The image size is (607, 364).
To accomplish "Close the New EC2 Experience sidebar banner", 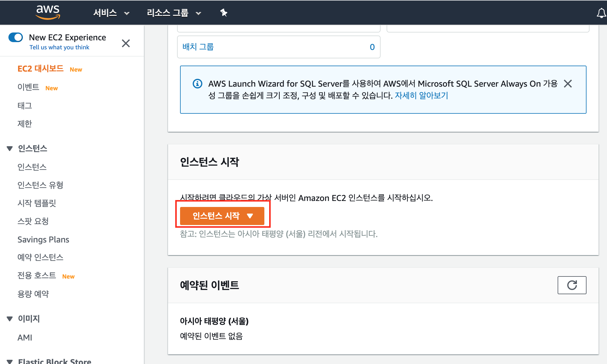I will click(x=126, y=43).
